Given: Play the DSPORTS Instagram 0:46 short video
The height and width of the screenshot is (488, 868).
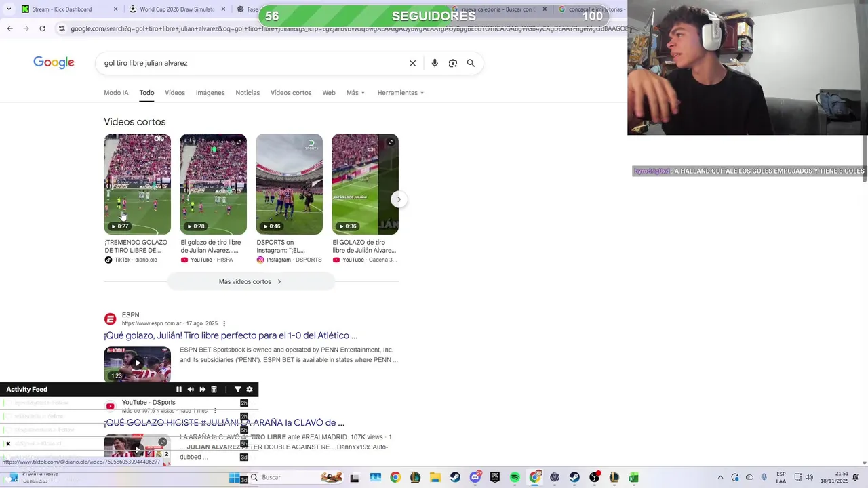Looking at the screenshot, I should pos(289,184).
